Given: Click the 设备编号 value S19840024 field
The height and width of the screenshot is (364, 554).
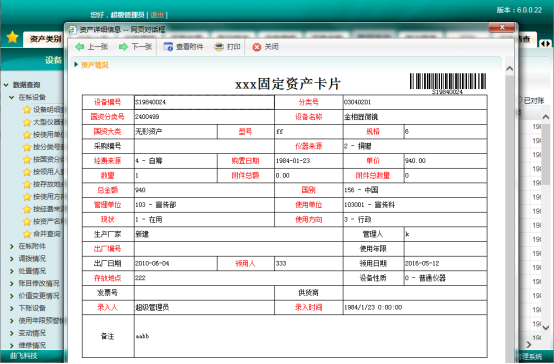Looking at the screenshot, I should click(x=204, y=102).
